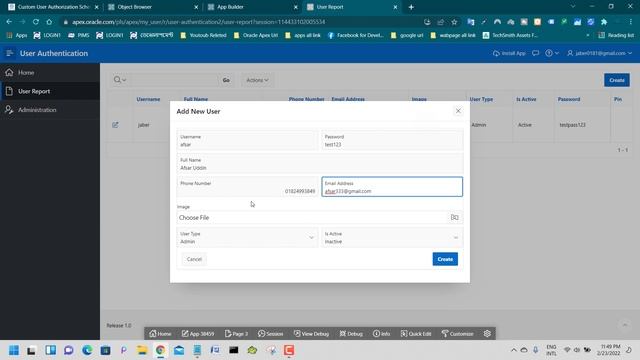Open Microsoft Edge from the taskbar

[x=87, y=350]
